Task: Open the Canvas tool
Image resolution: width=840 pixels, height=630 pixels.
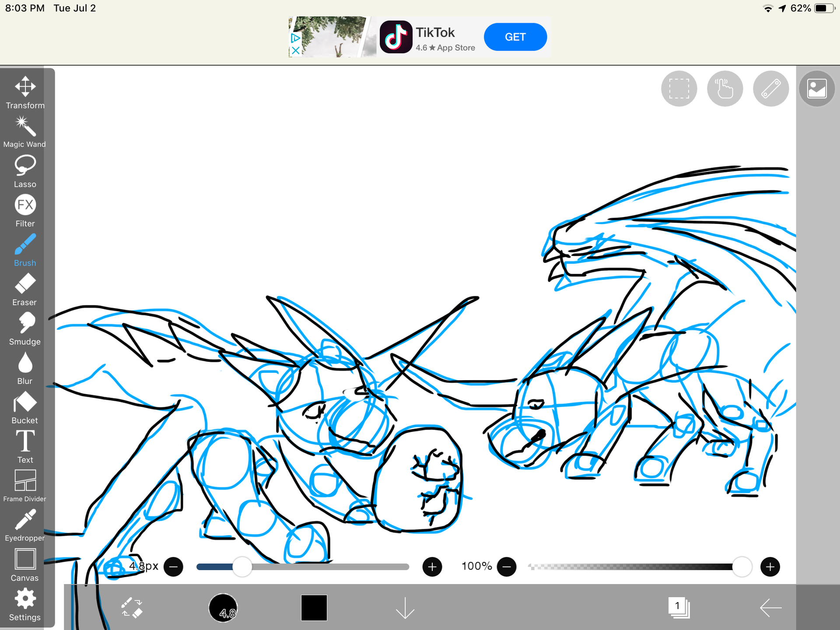Action: point(25,565)
